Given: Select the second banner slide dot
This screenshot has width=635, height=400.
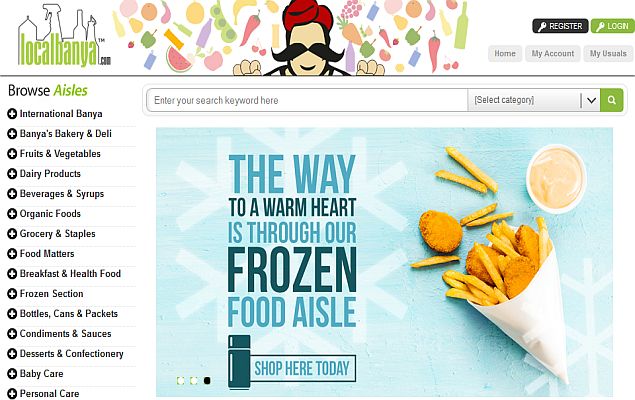Looking at the screenshot, I should click(x=194, y=381).
